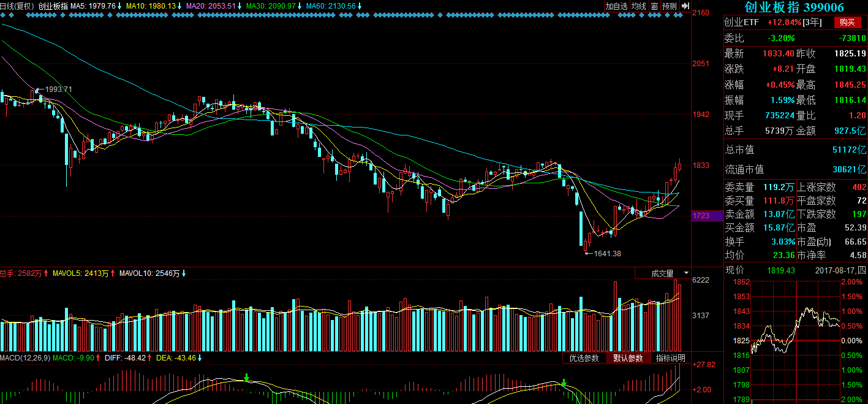This screenshot has height=404, width=868.
Task: Click the 市净率 value 4.58
Action: point(858,255)
